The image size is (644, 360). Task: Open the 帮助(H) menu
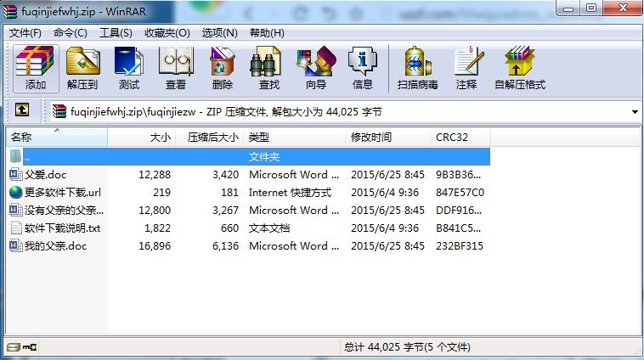(267, 33)
